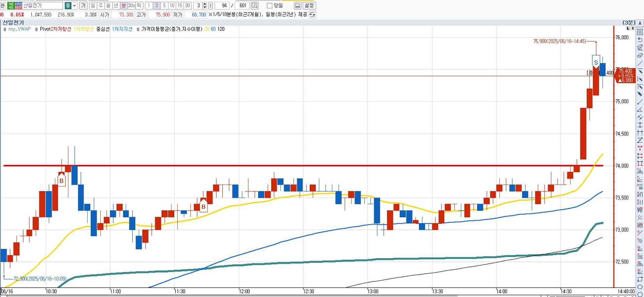Click the stock name field showing 산일전기
This screenshot has width=644, height=297.
(x=43, y=6)
